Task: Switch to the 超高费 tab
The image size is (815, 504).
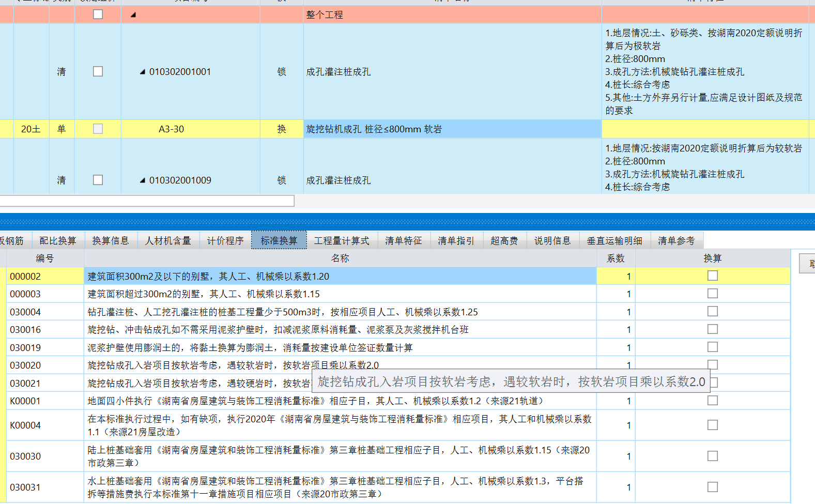Action: [504, 240]
